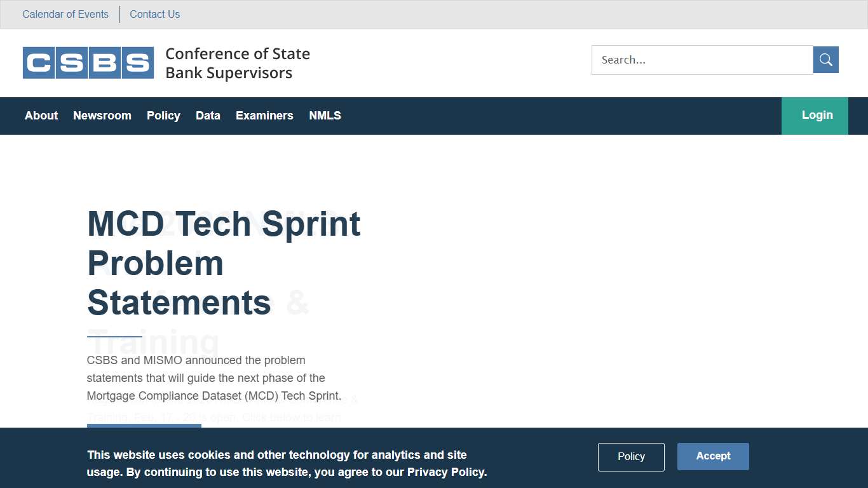The image size is (868, 488).
Task: Open the Examiners menu
Action: point(264,116)
